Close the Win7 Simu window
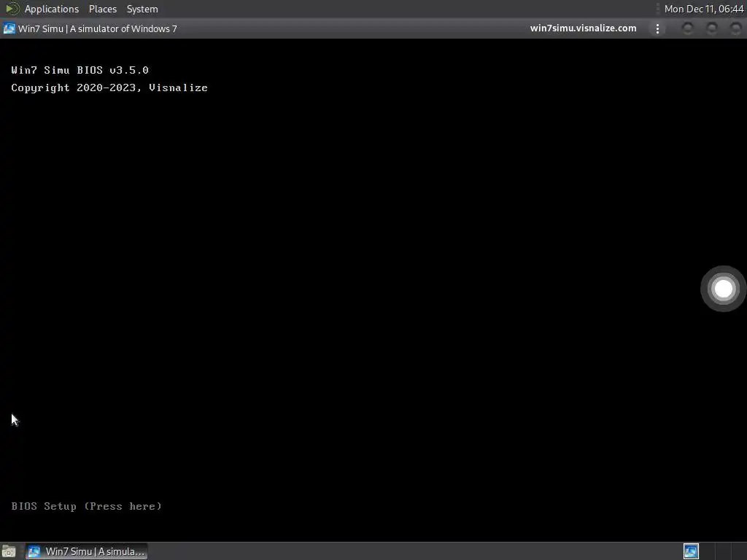Screen dimensions: 747x560 [x=736, y=28]
